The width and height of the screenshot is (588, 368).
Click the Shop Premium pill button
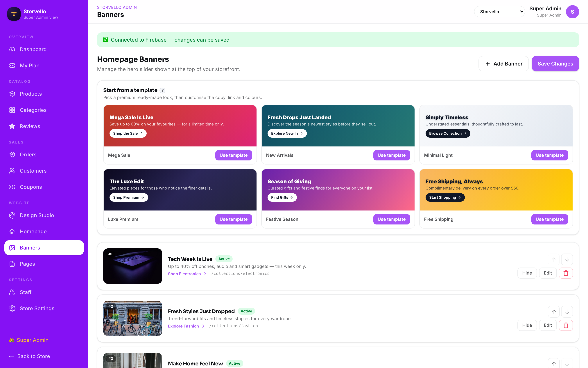(129, 197)
